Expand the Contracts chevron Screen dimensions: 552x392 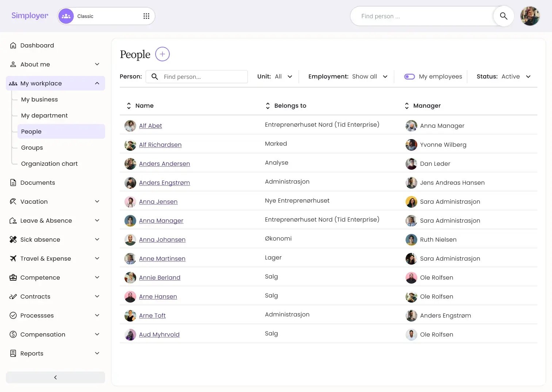point(97,296)
